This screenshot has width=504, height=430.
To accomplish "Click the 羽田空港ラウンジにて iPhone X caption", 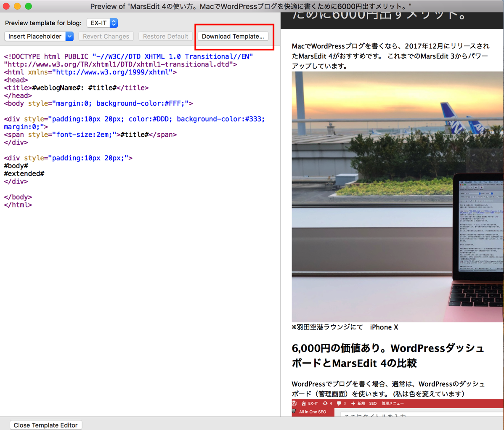I will point(345,327).
